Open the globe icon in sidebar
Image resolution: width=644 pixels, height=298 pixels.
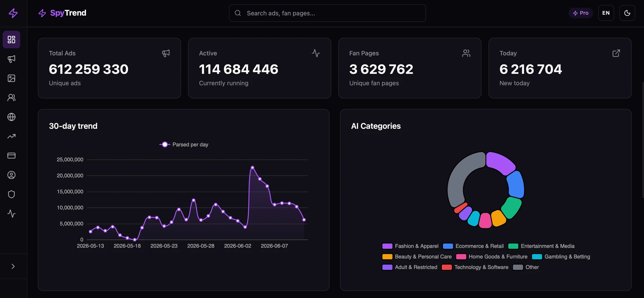coord(11,117)
